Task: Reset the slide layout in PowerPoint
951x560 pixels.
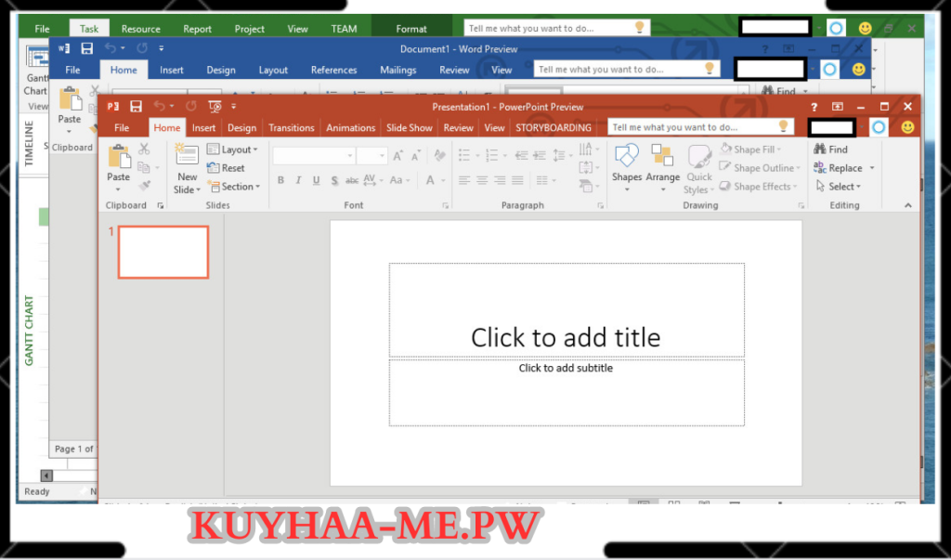Action: coord(226,168)
